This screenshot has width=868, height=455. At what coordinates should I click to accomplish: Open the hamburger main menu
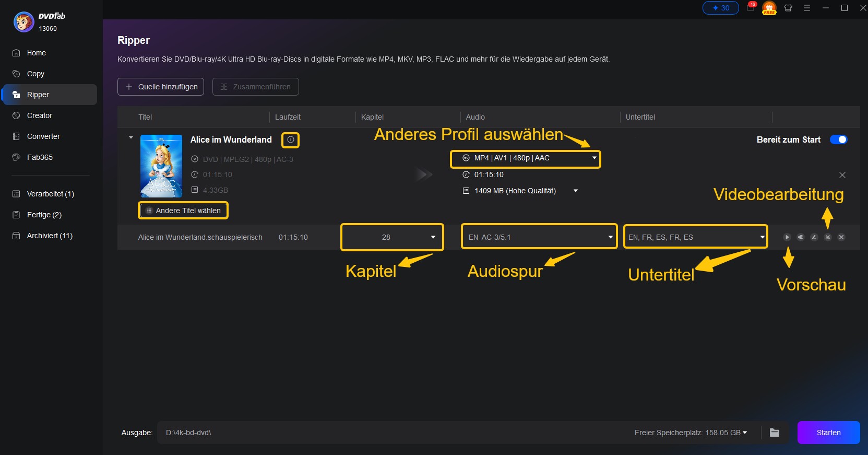point(807,8)
